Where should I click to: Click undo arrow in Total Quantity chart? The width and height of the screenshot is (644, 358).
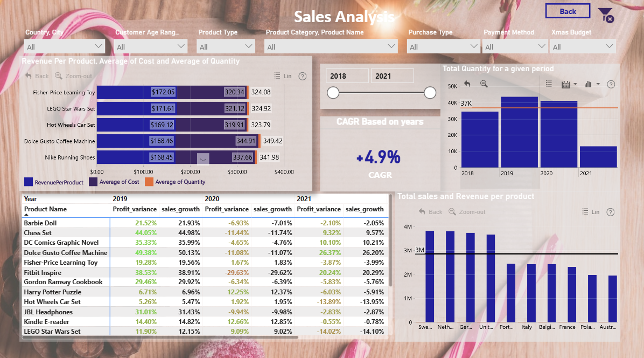(x=467, y=84)
